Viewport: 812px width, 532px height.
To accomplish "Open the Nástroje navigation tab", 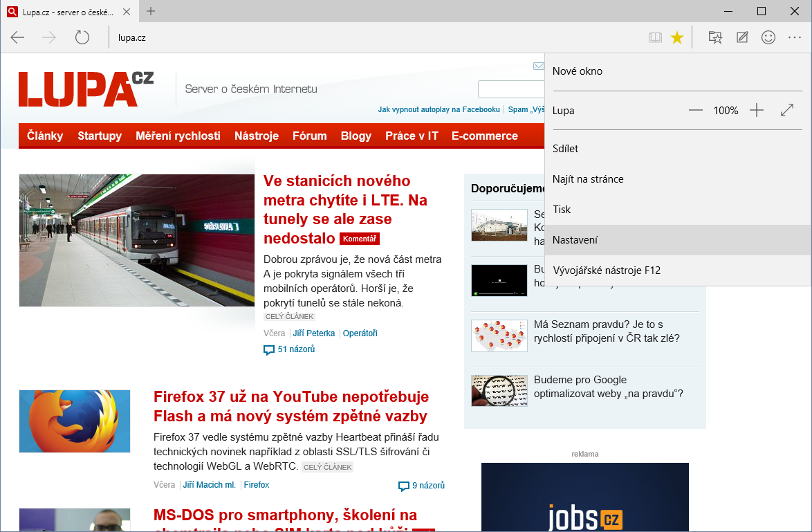I will click(257, 136).
